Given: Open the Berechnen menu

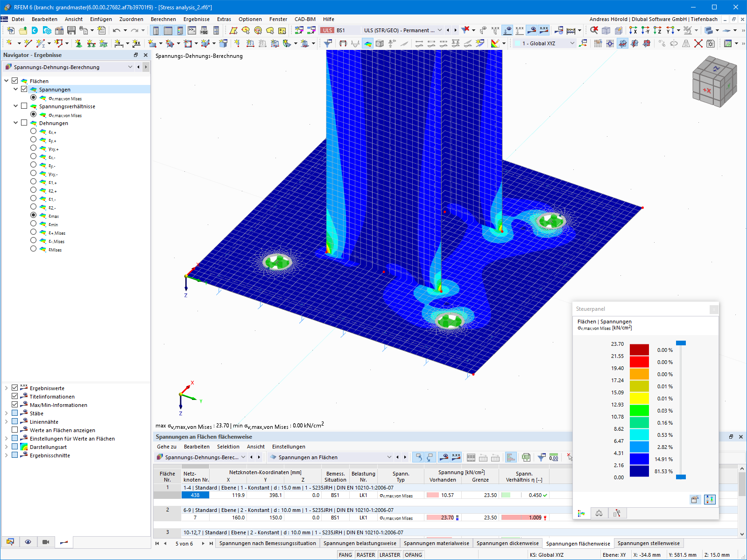Looking at the screenshot, I should click(163, 19).
